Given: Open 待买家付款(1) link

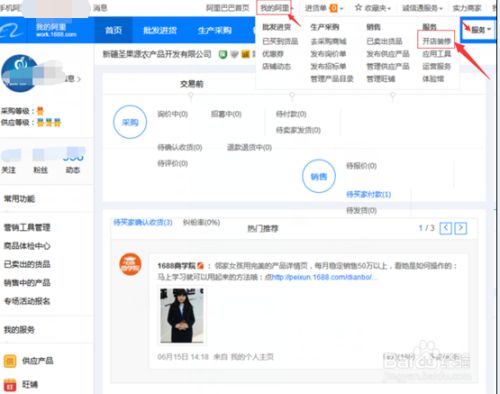Looking at the screenshot, I should point(369,194).
